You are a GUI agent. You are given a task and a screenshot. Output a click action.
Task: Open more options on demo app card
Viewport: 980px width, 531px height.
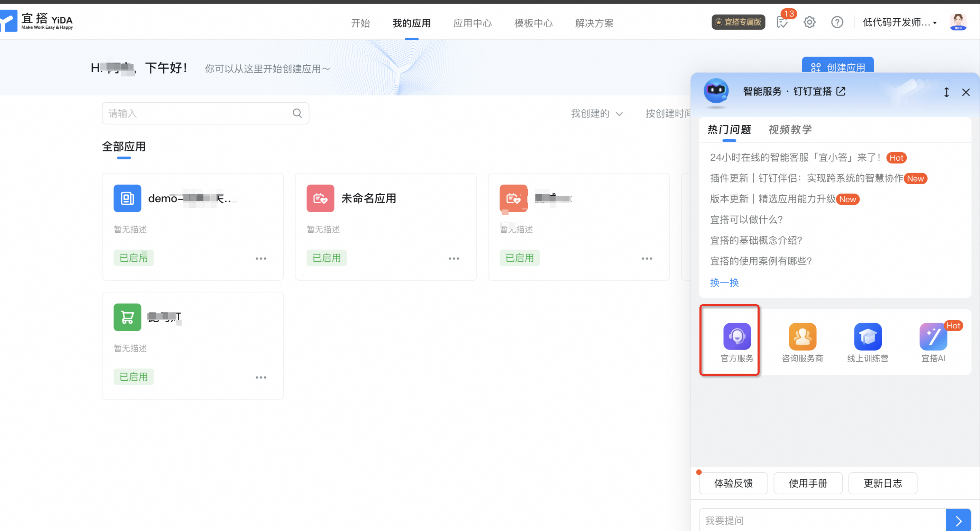[261, 259]
